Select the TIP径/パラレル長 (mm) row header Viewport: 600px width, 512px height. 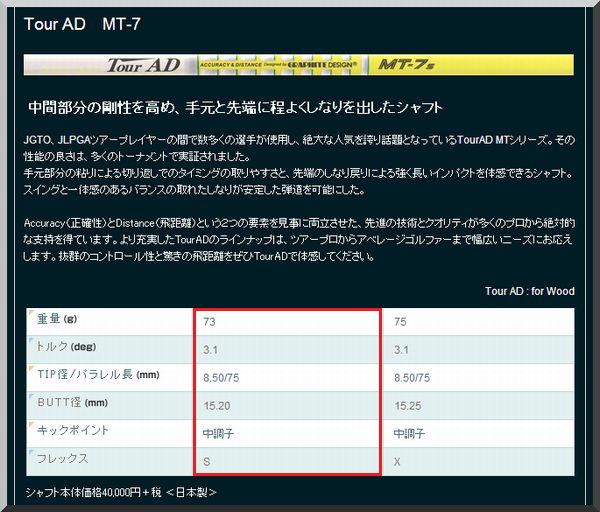109,378
